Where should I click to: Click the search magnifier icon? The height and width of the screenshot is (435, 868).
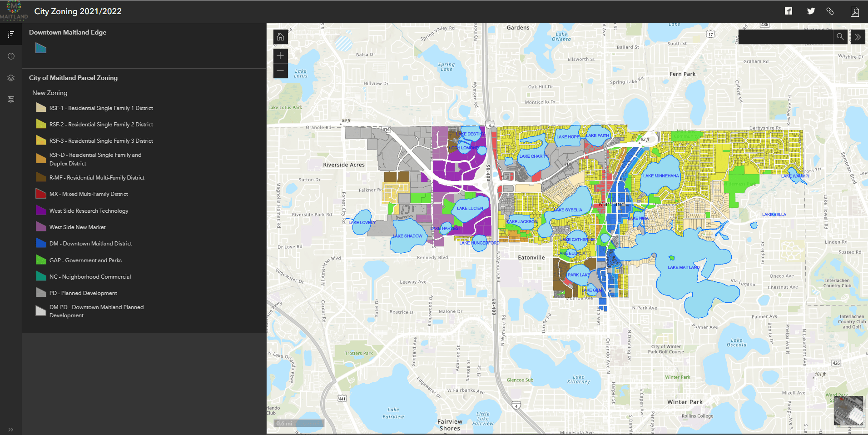[840, 37]
